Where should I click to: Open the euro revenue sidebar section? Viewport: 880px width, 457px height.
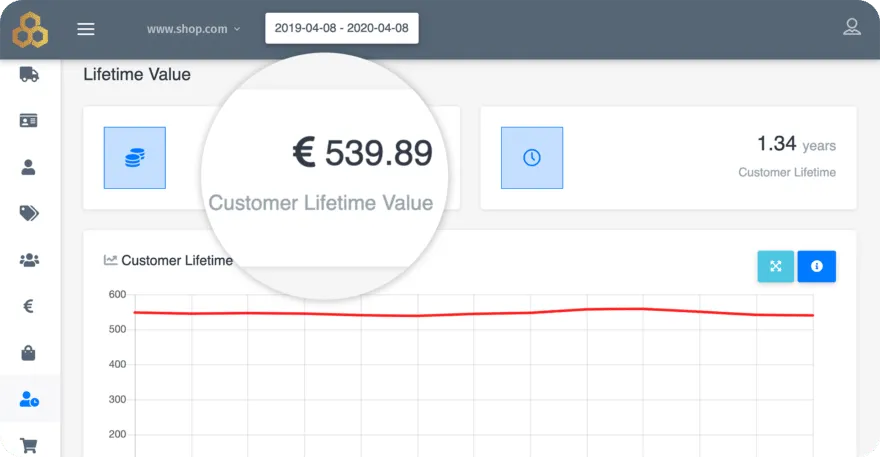coord(28,306)
